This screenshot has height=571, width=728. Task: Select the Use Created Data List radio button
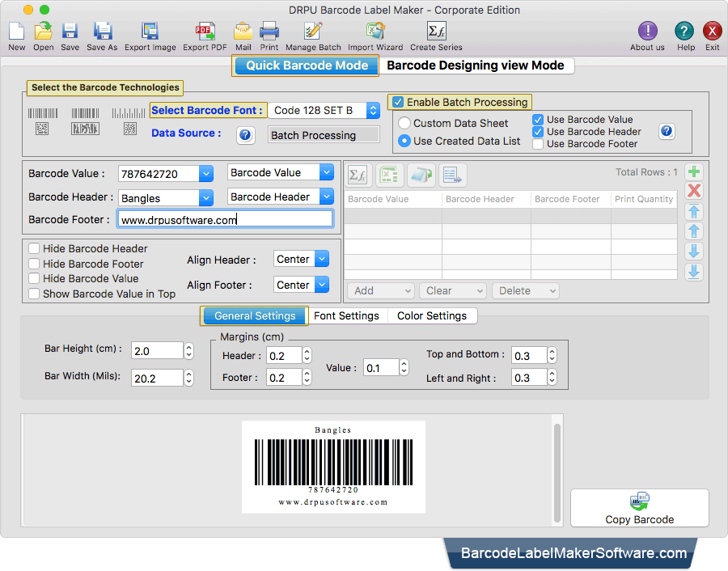[x=404, y=141]
